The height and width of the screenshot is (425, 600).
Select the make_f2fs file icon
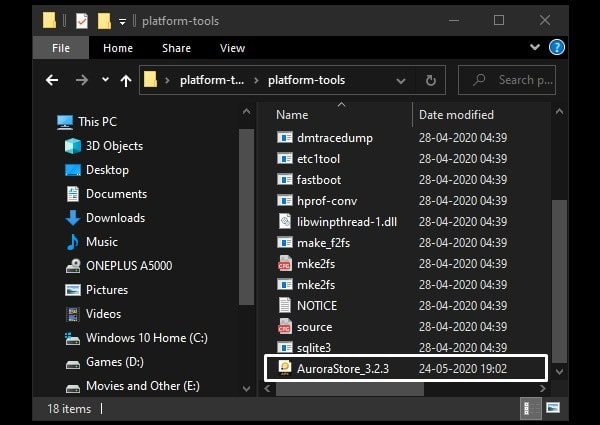tap(285, 243)
